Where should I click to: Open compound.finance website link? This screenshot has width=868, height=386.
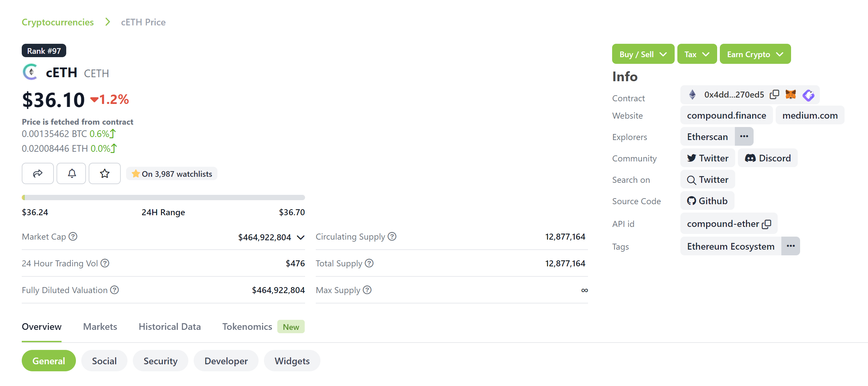coord(727,115)
